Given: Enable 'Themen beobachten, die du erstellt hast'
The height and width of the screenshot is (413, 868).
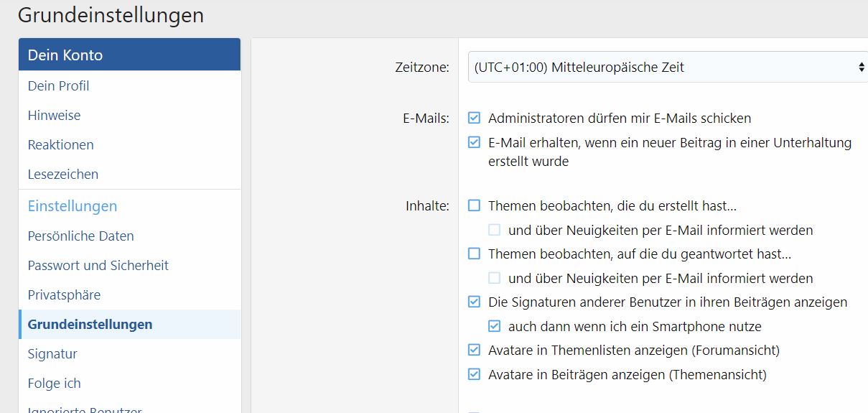Looking at the screenshot, I should 474,206.
